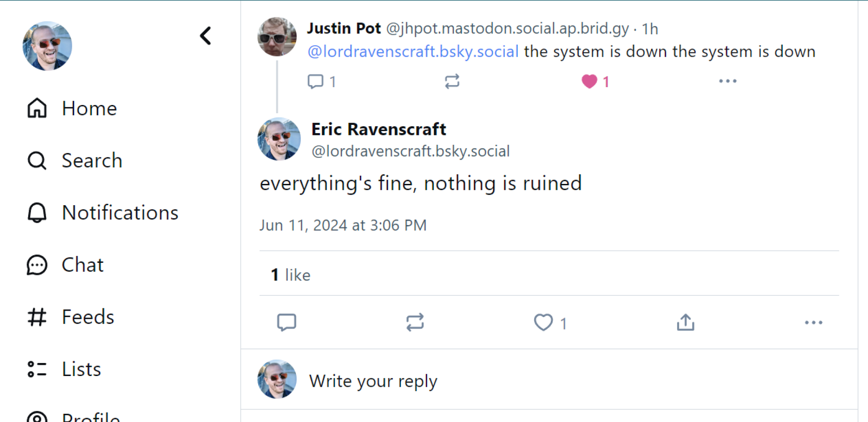The image size is (868, 422).
Task: Open Search from the sidebar
Action: [x=92, y=160]
